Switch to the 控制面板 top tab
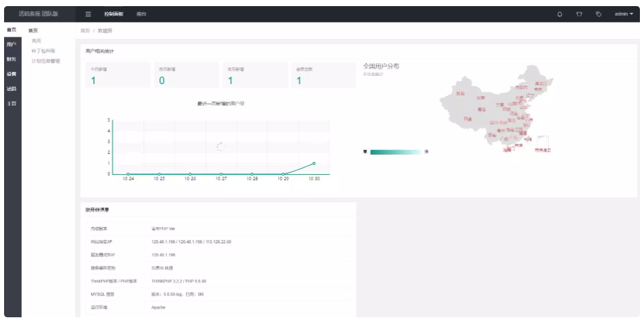The image size is (644, 322). pyautogui.click(x=114, y=14)
